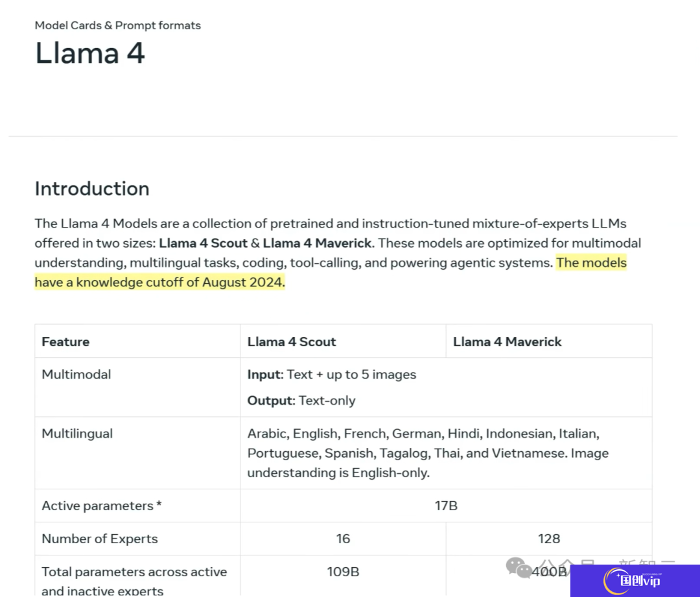The height and width of the screenshot is (597, 700).
Task: Click the Multilingual row label
Action: (77, 434)
